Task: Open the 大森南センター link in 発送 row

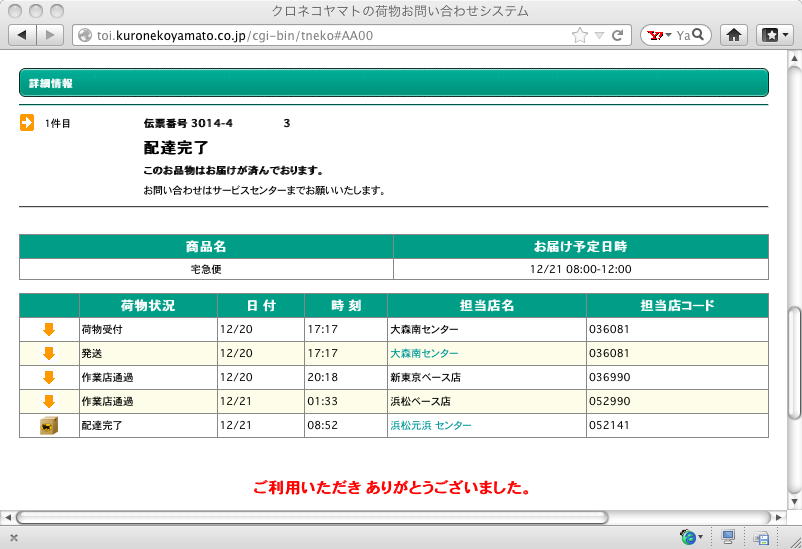Action: coord(424,353)
